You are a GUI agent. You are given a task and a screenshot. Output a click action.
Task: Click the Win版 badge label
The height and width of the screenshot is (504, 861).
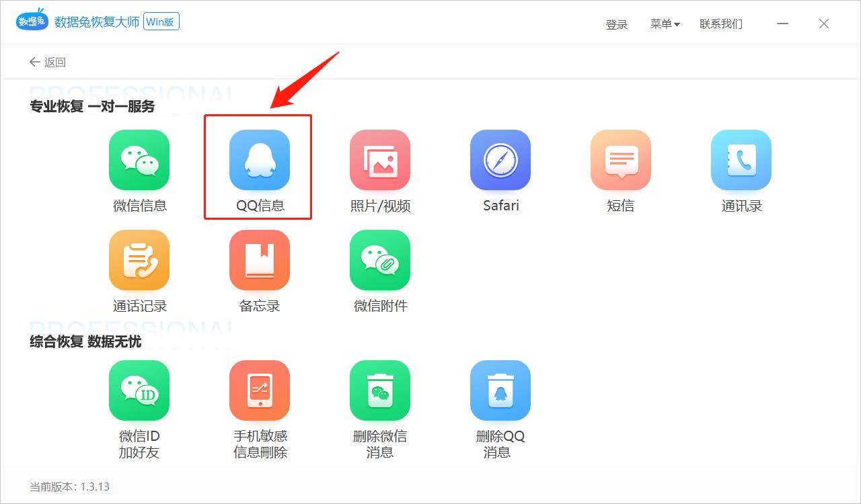point(161,22)
